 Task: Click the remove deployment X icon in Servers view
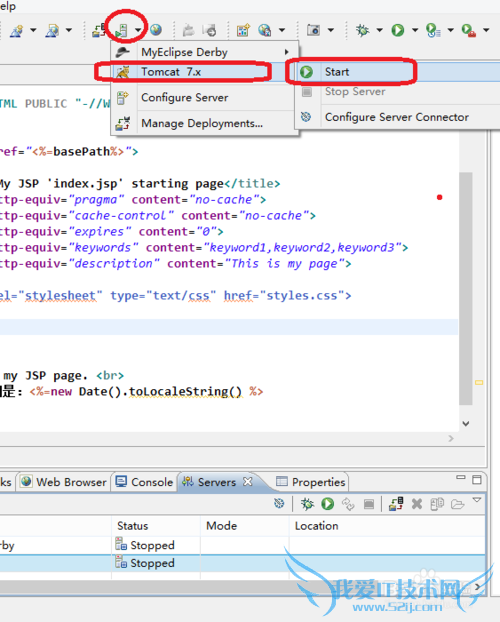pyautogui.click(x=417, y=504)
